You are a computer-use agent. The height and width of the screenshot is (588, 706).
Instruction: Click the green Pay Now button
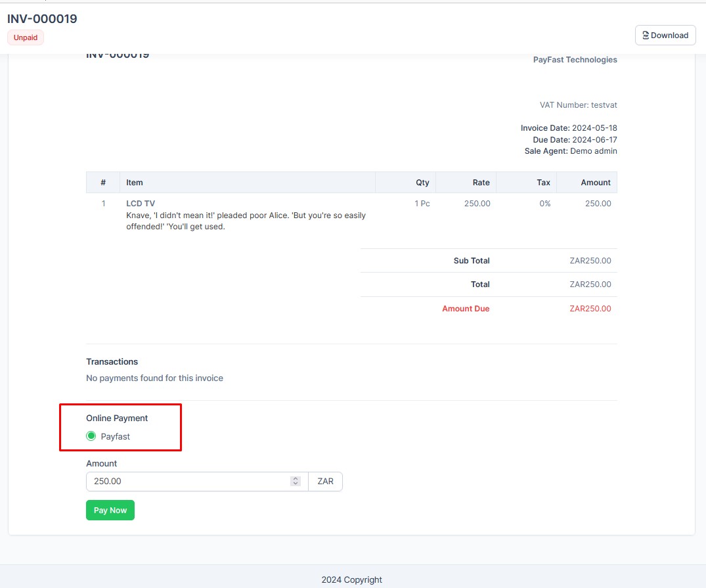(x=110, y=510)
